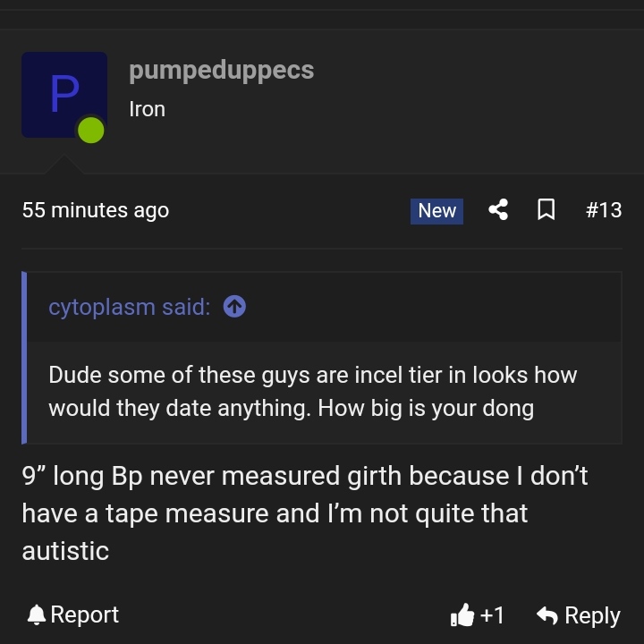Click the blue "New" badge
644x644 pixels.
point(436,211)
